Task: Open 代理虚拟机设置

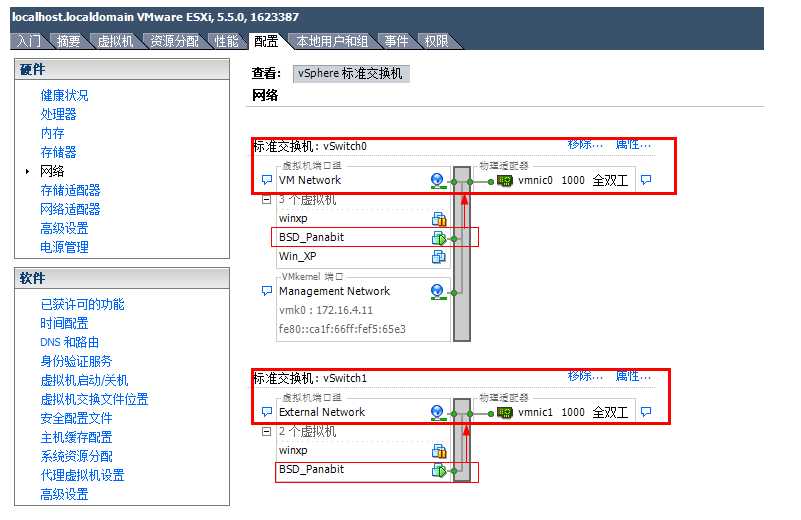Action: click(x=82, y=476)
